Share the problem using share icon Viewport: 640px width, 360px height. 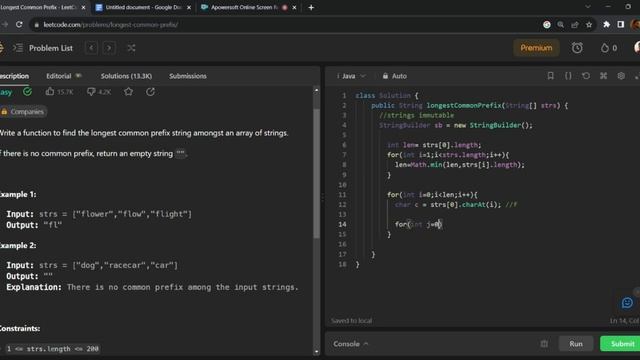click(x=150, y=92)
